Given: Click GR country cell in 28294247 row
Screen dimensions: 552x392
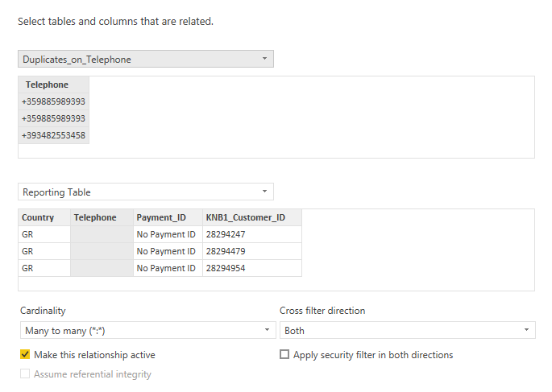Looking at the screenshot, I should (44, 234).
